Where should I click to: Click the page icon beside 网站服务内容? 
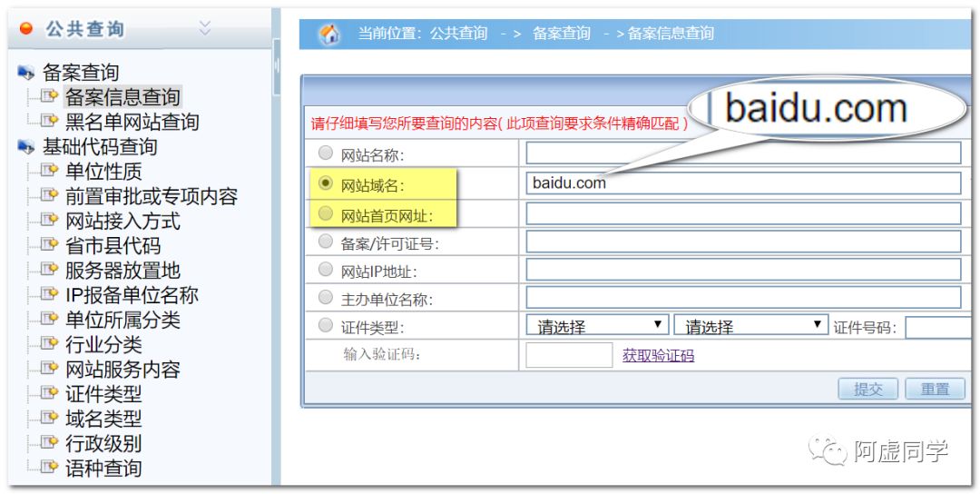[50, 369]
